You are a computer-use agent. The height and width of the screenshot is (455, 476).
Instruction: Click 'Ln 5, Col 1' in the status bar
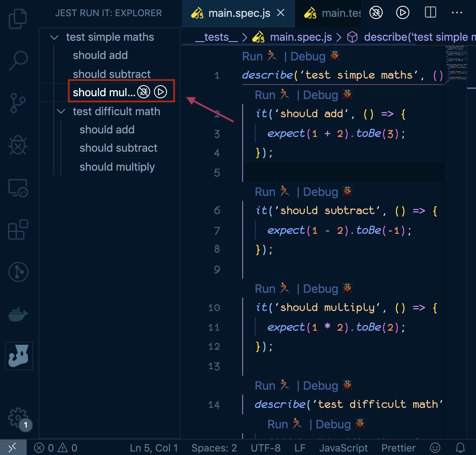pos(154,448)
